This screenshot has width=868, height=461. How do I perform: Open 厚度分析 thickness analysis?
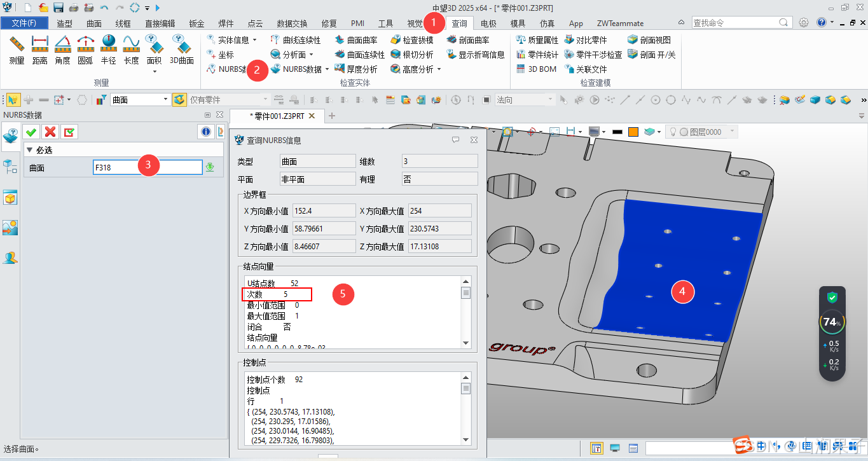(356, 69)
